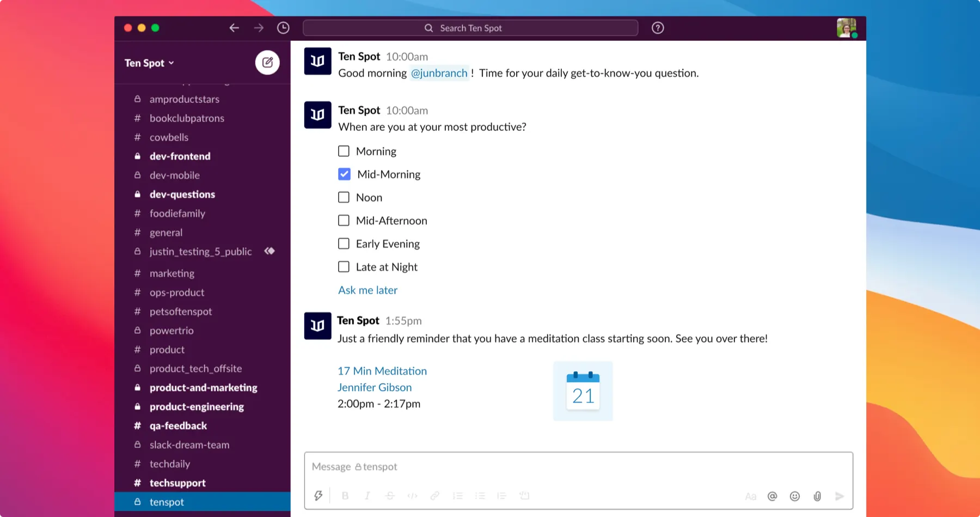The height and width of the screenshot is (517, 980).
Task: Open the 17 Min Meditation link
Action: coord(382,371)
